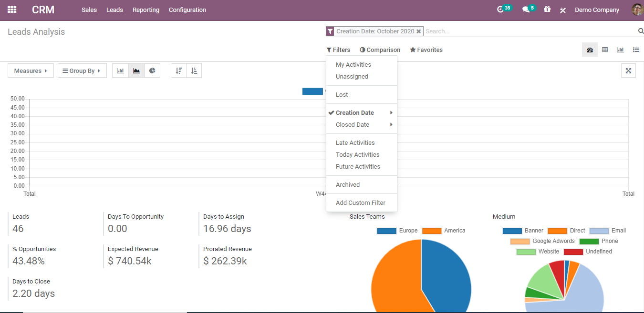Open the Favorites dropdown
Image resolution: width=644 pixels, height=313 pixels.
coord(426,50)
